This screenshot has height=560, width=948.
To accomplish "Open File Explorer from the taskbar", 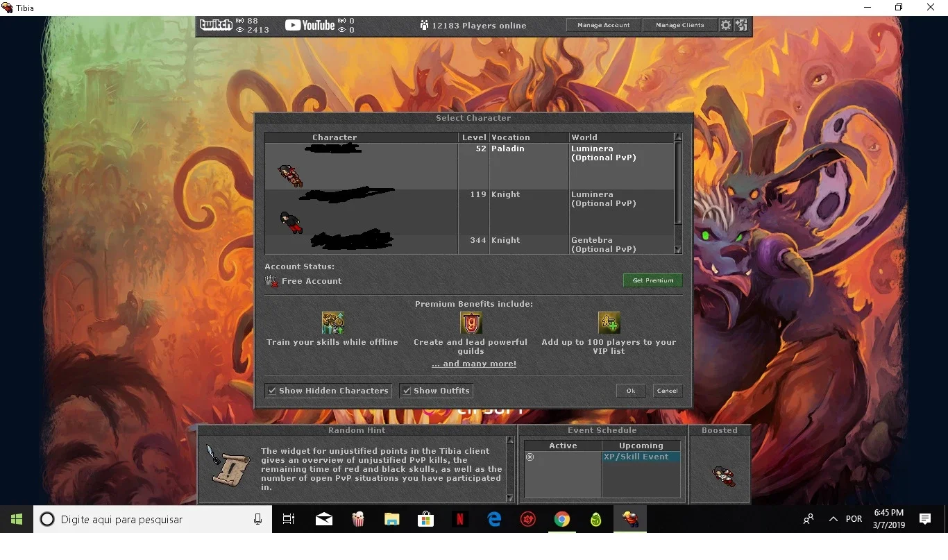I will 392,519.
